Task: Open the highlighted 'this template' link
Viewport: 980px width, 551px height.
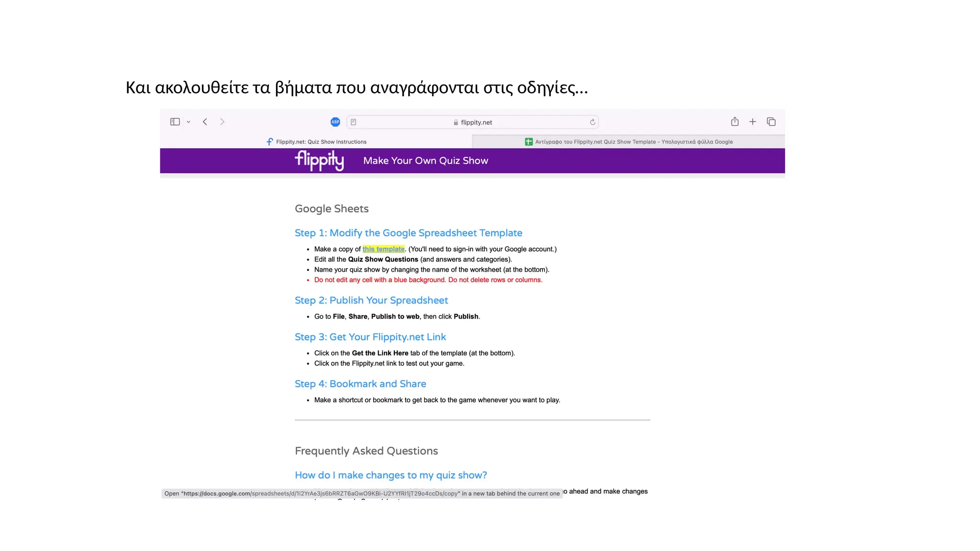Action: [383, 249]
